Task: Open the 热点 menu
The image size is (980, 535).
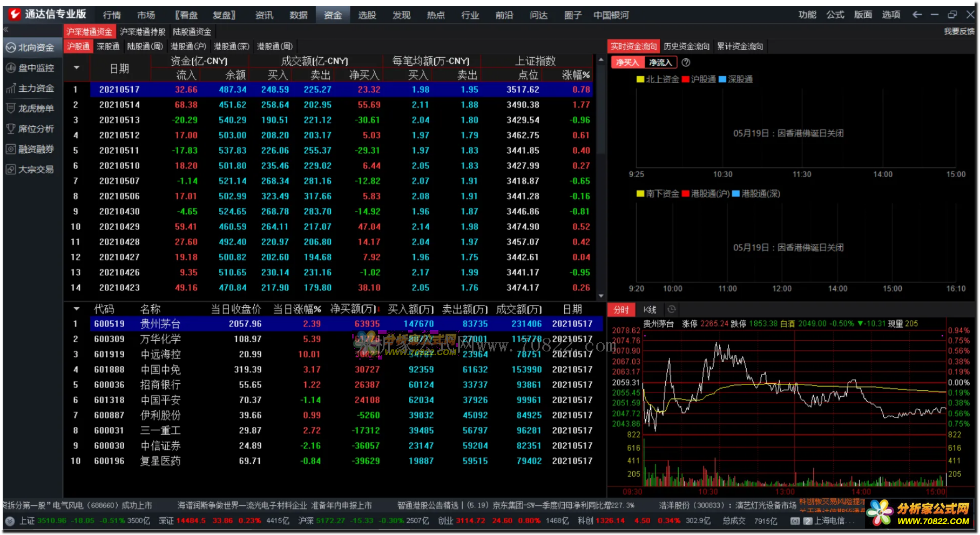Action: (436, 15)
